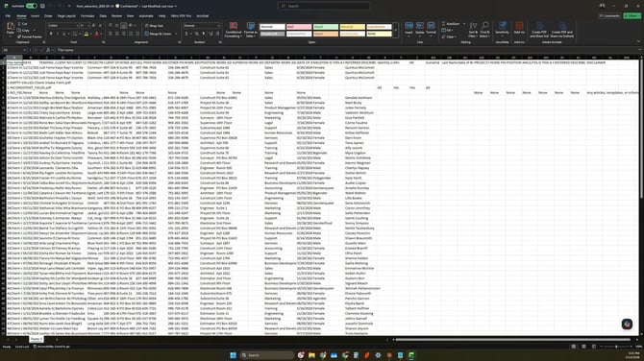Open Format as Table
The width and height of the screenshot is (644, 361).
[x=251, y=30]
